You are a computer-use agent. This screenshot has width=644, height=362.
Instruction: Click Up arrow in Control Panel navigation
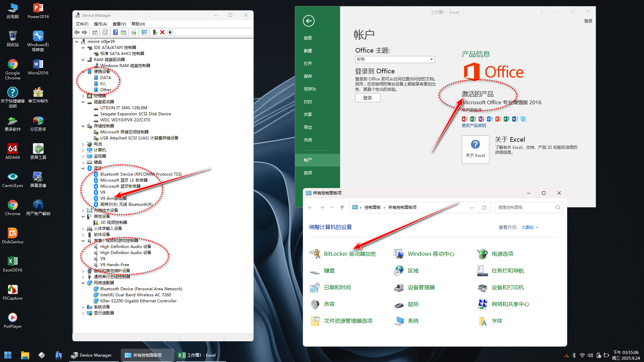point(342,207)
